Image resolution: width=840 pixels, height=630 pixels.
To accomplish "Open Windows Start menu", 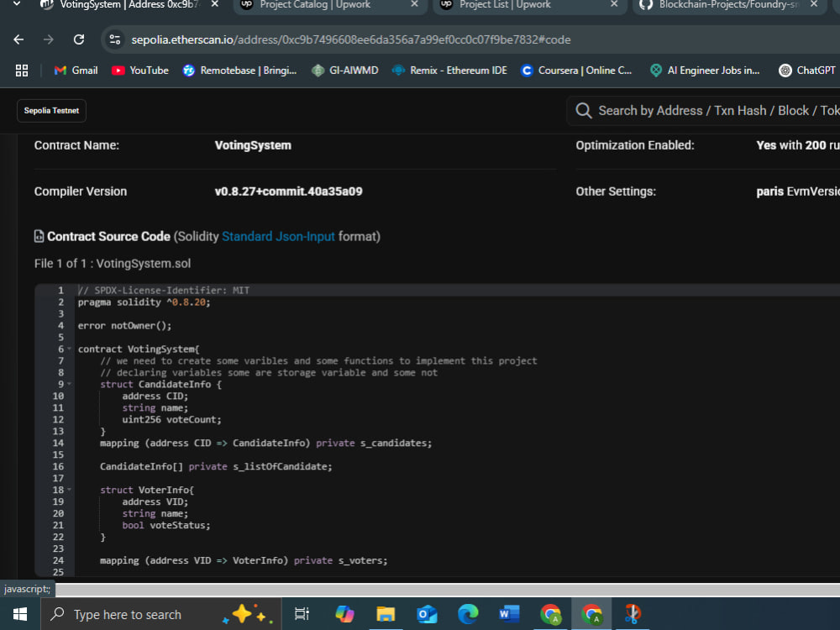I will [20, 614].
